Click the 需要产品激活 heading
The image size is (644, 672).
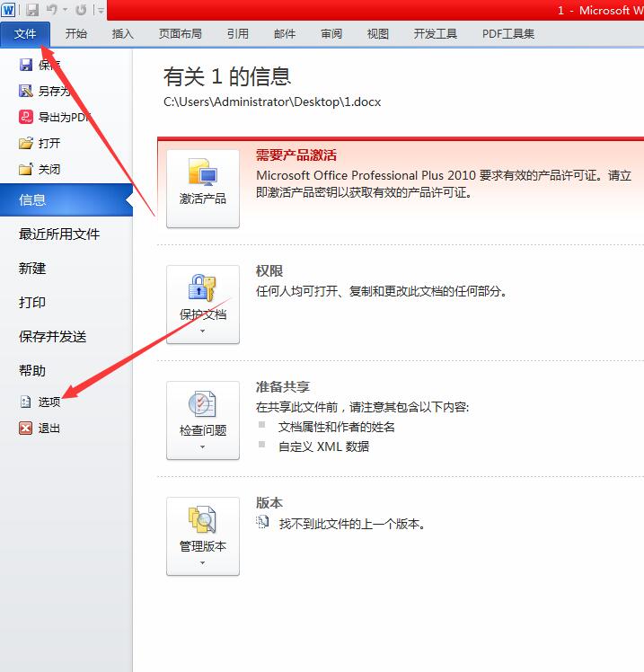pyautogui.click(x=296, y=155)
